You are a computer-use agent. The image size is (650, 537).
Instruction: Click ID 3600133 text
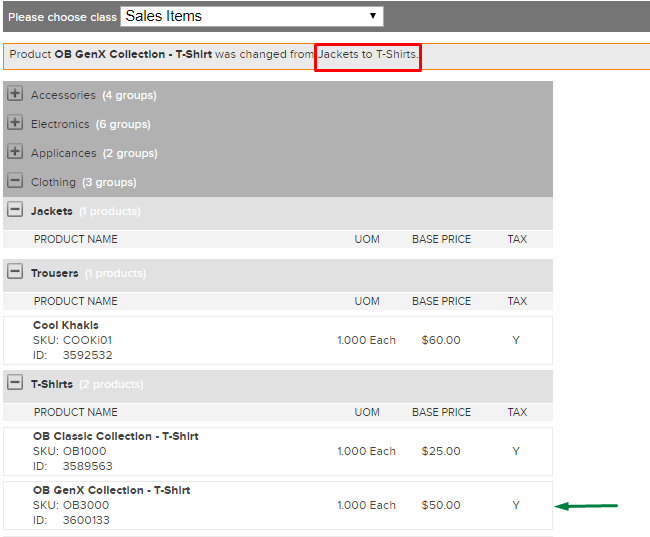[x=71, y=520]
